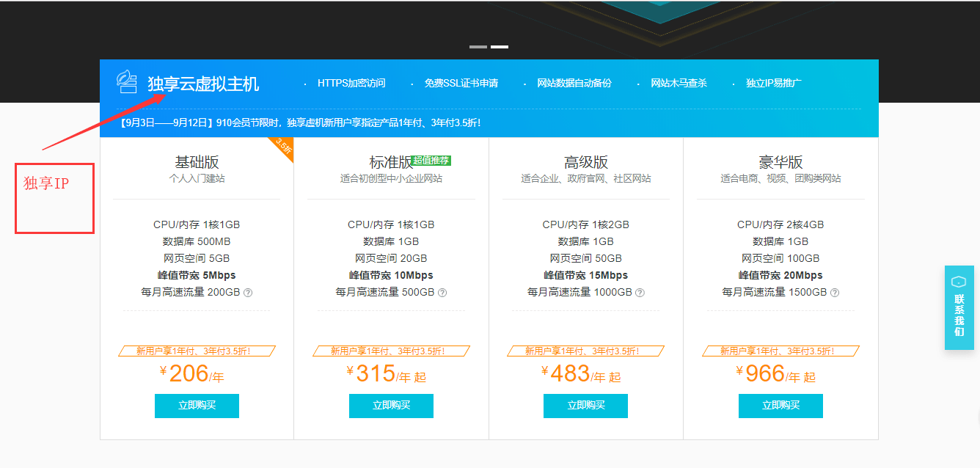Click the 3.5折 corner badge on 基础版
Image resolution: width=980 pixels, height=468 pixels.
point(283,147)
